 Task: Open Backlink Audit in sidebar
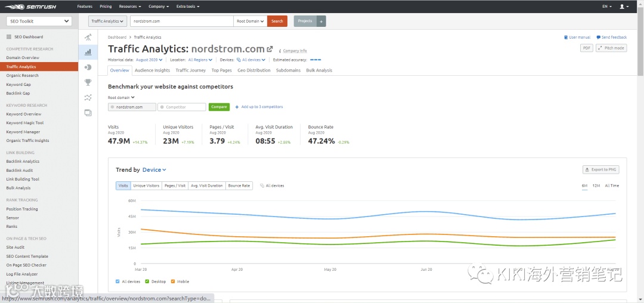coord(19,171)
